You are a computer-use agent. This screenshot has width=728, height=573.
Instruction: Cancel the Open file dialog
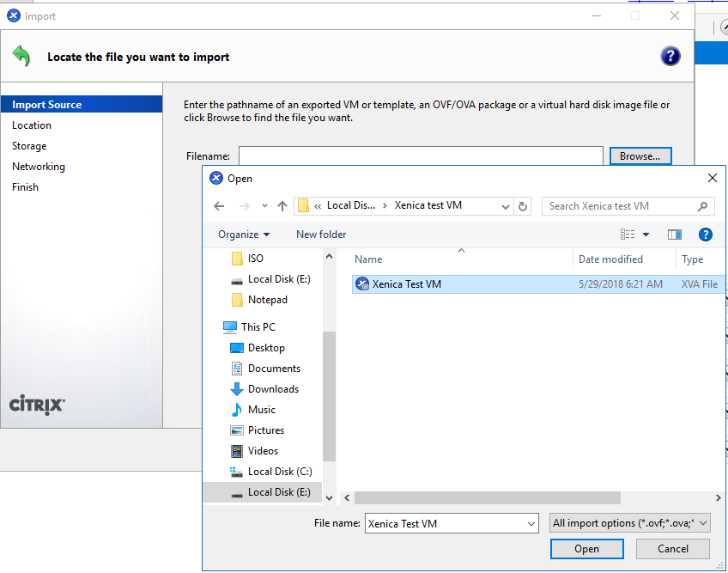click(x=673, y=549)
